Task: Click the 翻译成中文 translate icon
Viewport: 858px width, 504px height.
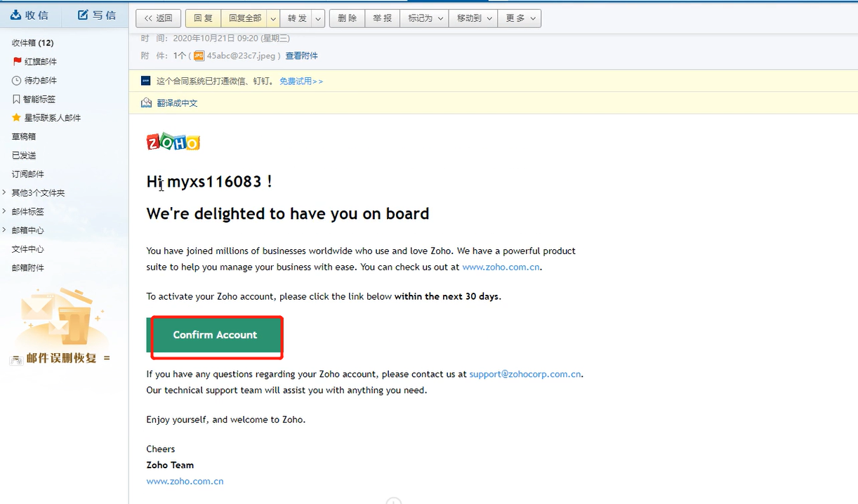Action: (146, 103)
